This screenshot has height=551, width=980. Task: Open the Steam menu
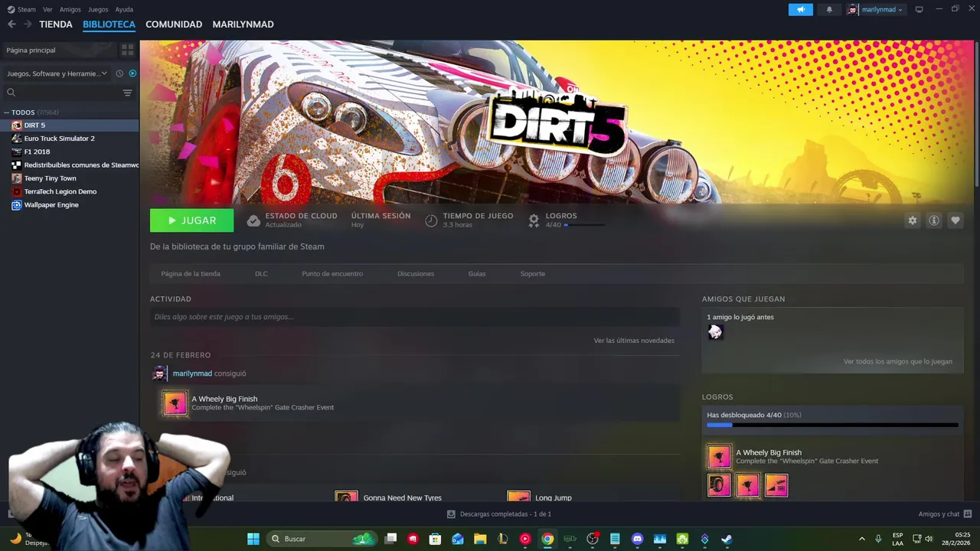tap(21, 9)
